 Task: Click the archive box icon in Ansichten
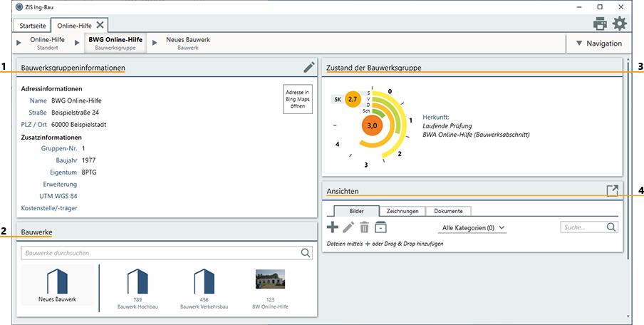380,227
